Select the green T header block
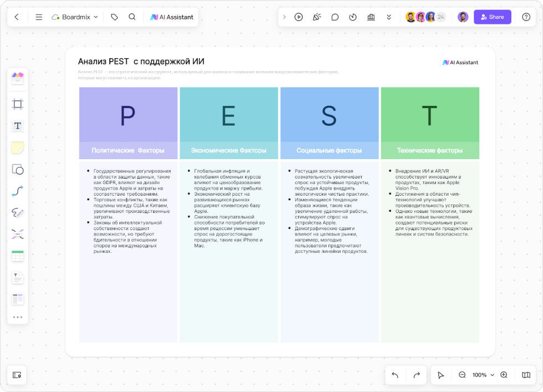This screenshot has width=543, height=392. coord(430,115)
